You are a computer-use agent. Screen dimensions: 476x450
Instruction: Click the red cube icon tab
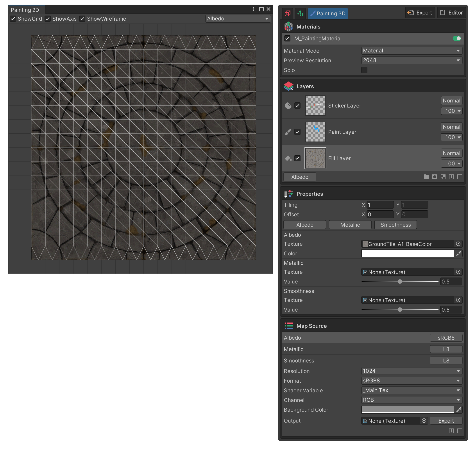pyautogui.click(x=287, y=13)
